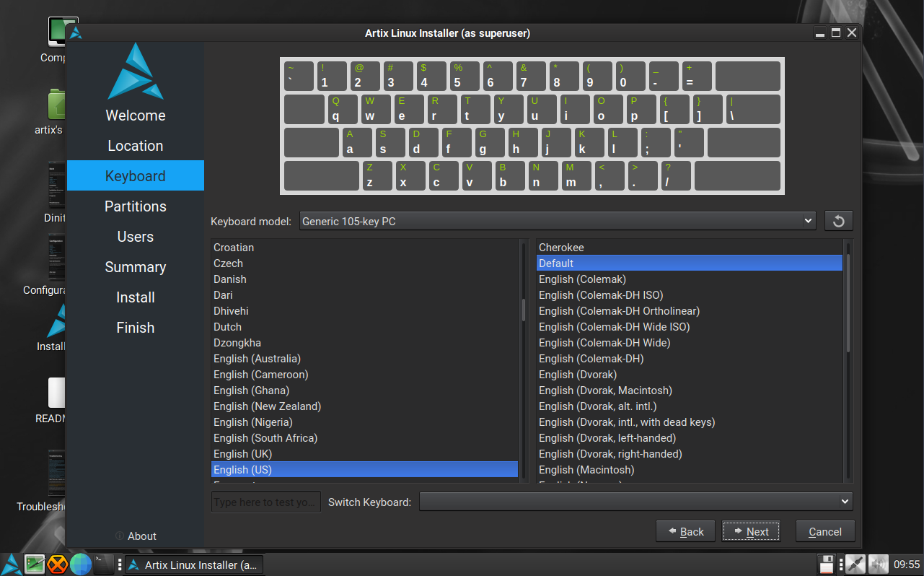Click the show desktop taskbar icon
The height and width of the screenshot is (576, 924).
point(35,564)
